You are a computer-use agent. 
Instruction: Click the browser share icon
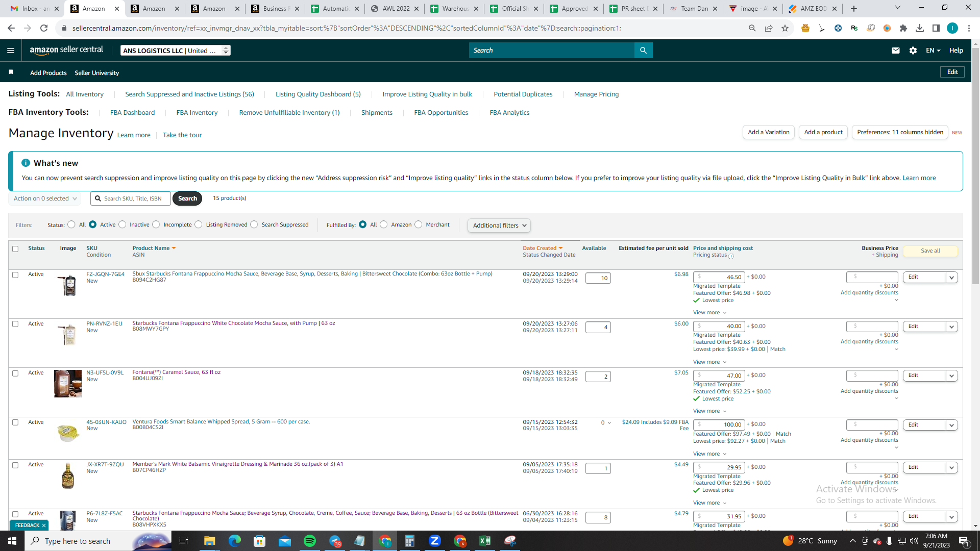pyautogui.click(x=769, y=28)
